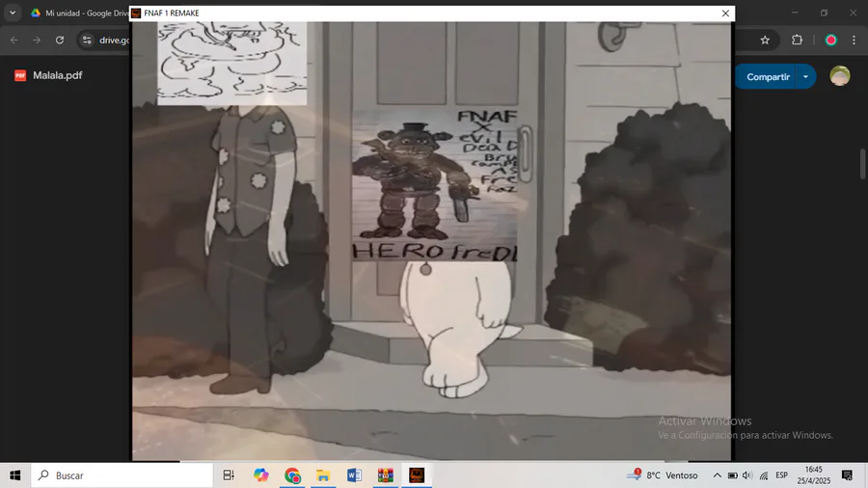Change ESP keyboard language
Image resolution: width=868 pixels, height=488 pixels.
[781, 475]
